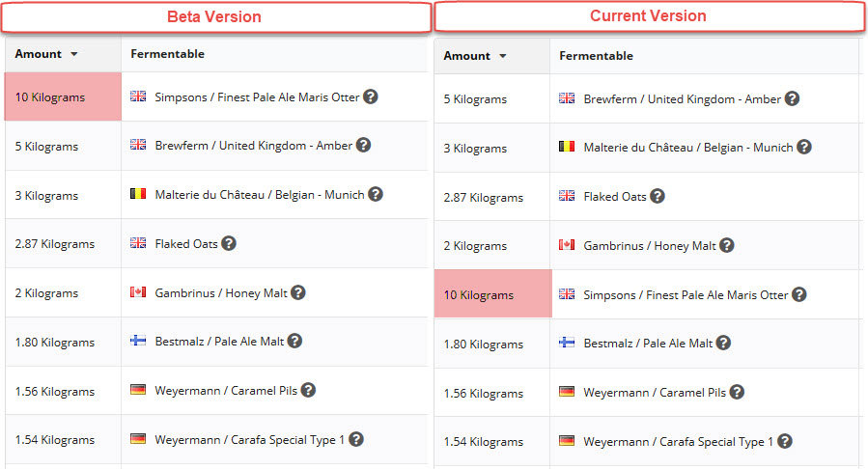This screenshot has width=868, height=469.
Task: Click Belgian flag icon in Beta Version table
Action: [x=138, y=194]
